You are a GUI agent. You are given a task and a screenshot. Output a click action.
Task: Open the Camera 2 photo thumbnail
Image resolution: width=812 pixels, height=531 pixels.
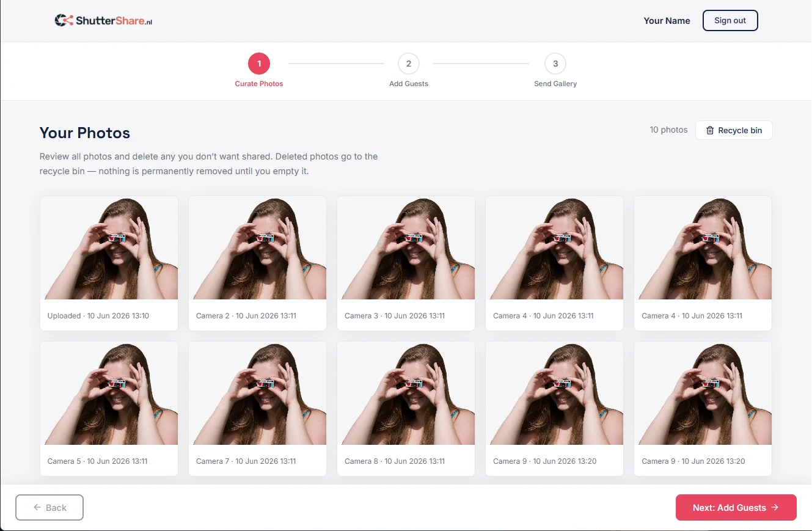pyautogui.click(x=257, y=248)
